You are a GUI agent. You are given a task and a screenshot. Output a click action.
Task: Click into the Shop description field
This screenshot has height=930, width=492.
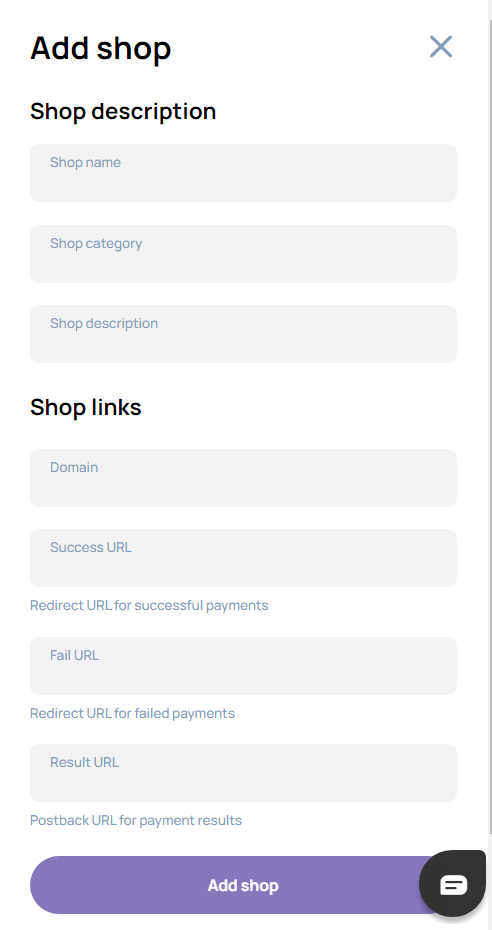(244, 334)
